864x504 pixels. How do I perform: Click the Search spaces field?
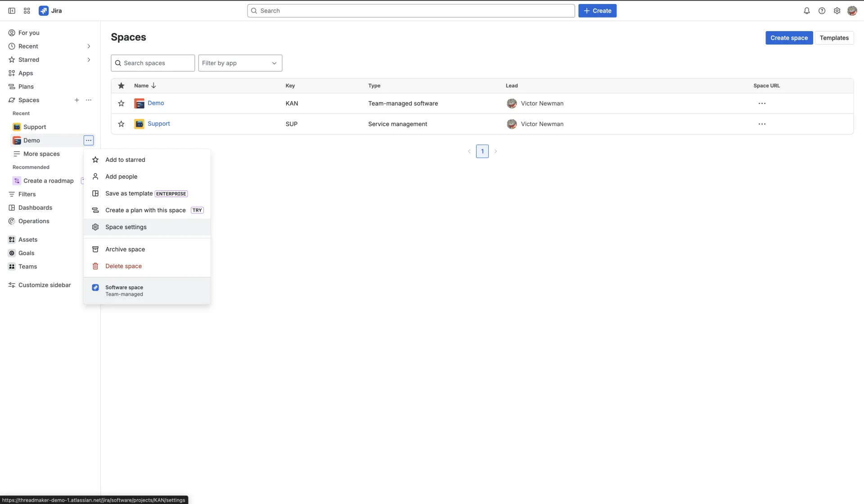[x=153, y=63]
